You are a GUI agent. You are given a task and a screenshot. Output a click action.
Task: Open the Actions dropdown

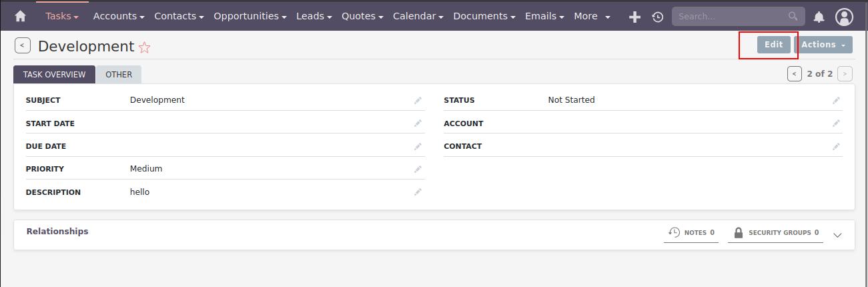point(823,45)
